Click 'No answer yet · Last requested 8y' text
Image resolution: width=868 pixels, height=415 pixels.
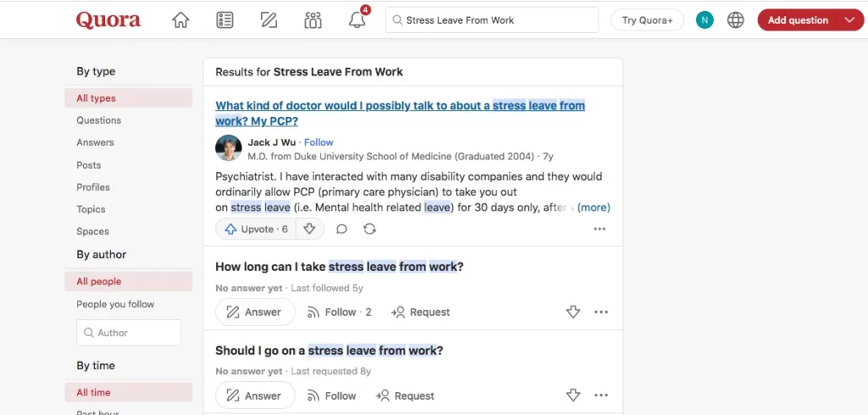click(x=293, y=371)
